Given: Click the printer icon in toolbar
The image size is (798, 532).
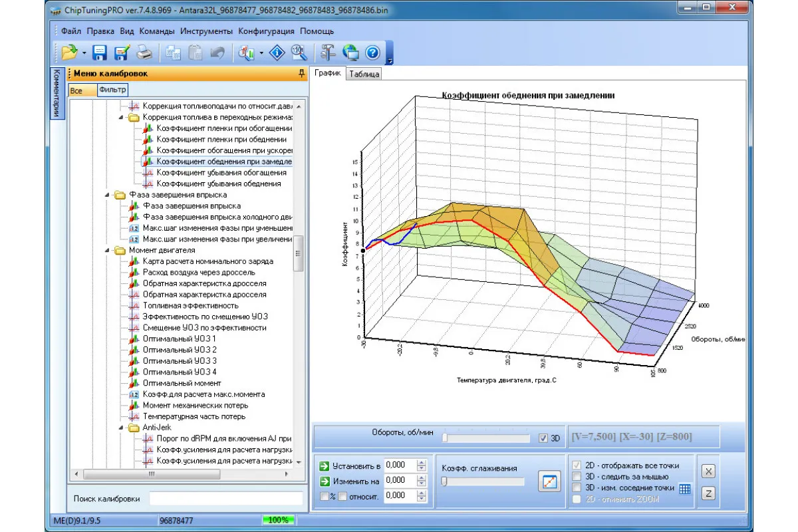Looking at the screenshot, I should click(x=144, y=52).
